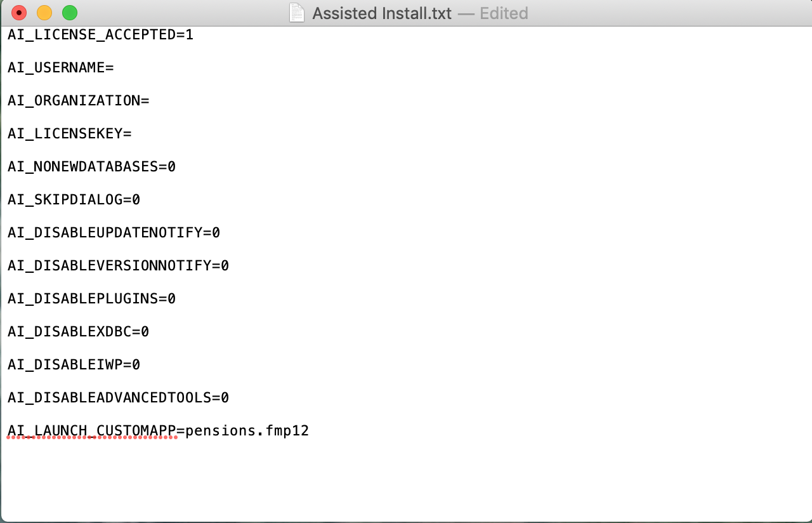
Task: Click the AI_NONEWDATABASES=0 line
Action: point(91,166)
